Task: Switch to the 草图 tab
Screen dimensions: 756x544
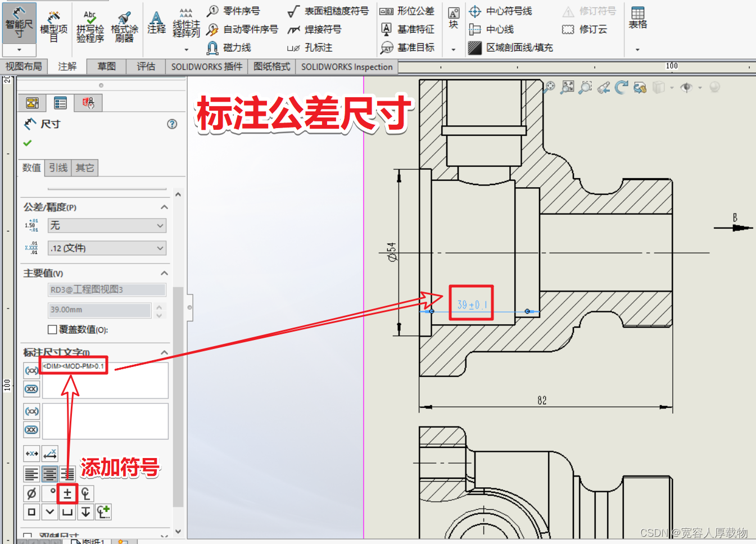Action: (x=106, y=66)
